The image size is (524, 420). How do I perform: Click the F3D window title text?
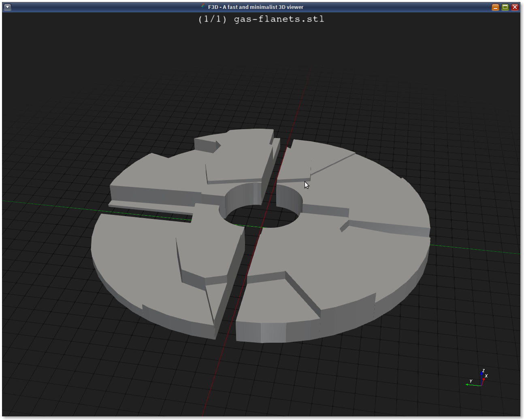pyautogui.click(x=256, y=7)
